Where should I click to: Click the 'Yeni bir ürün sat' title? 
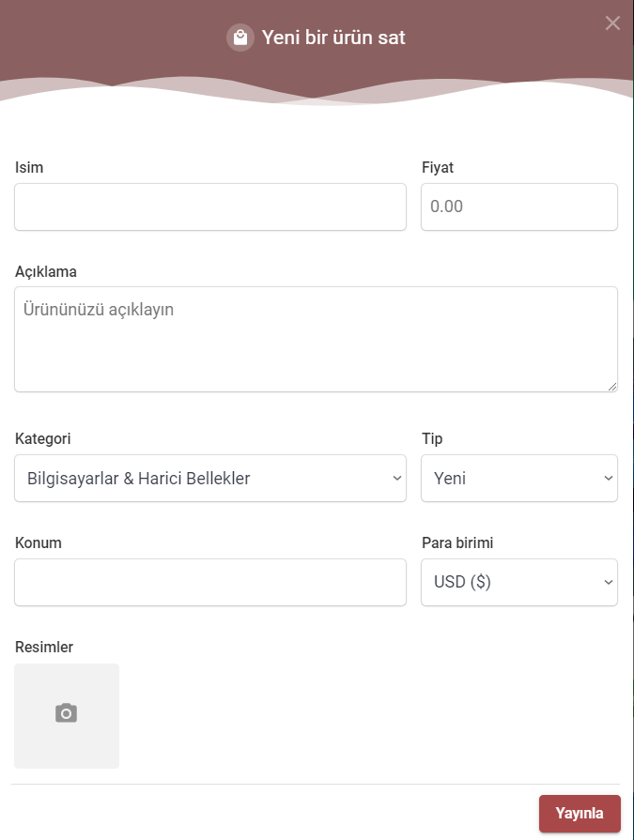333,38
